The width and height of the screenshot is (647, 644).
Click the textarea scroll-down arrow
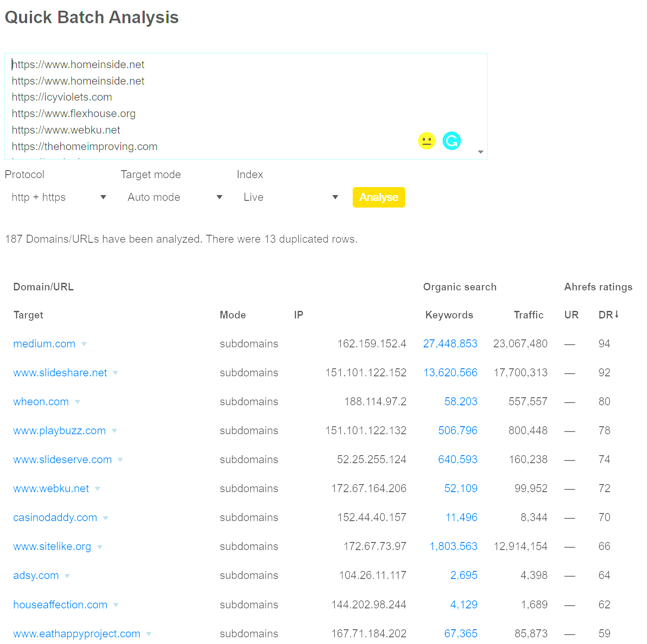point(480,152)
